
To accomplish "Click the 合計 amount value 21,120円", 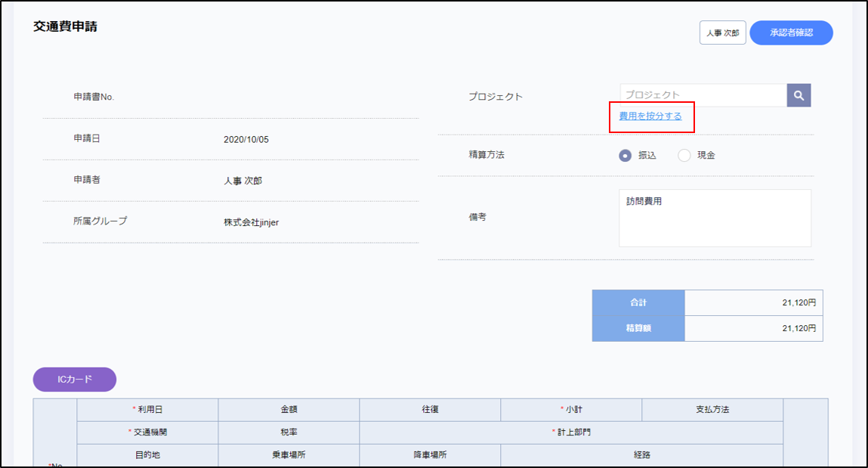I will point(798,302).
